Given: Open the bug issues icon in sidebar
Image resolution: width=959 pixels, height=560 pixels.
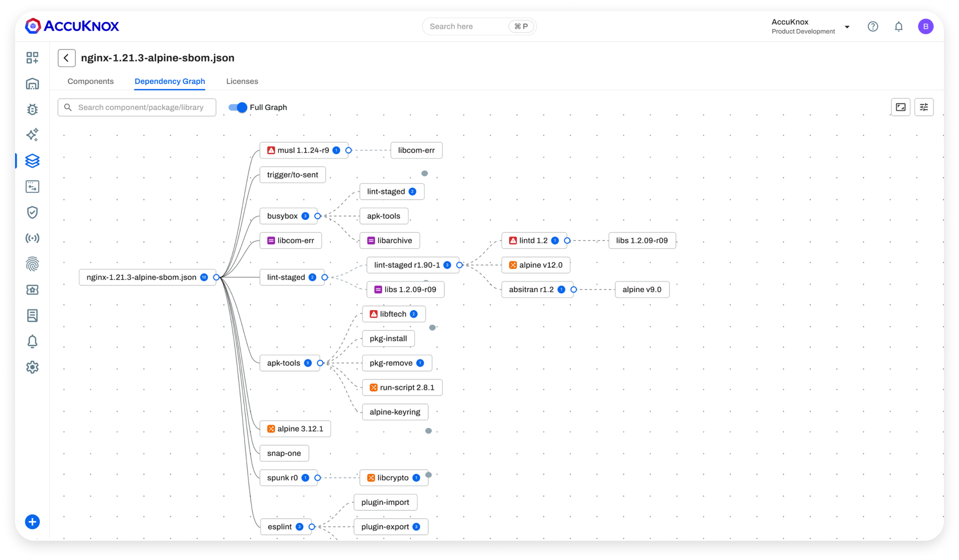Looking at the screenshot, I should pos(33,109).
